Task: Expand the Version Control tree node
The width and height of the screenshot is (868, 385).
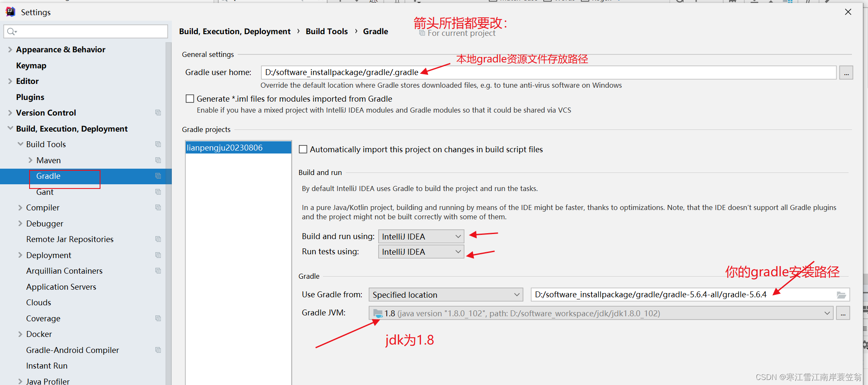Action: pos(10,113)
